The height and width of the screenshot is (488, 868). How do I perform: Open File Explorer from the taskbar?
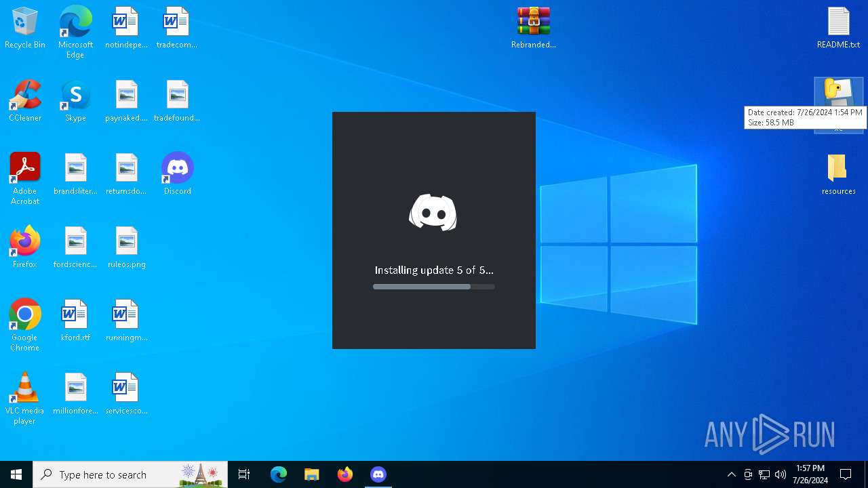312,474
